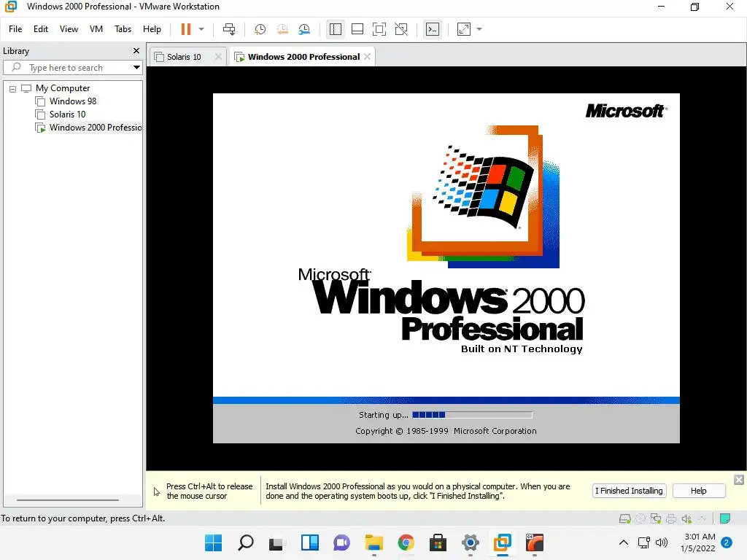This screenshot has height=560, width=747.
Task: Expand the stretch display dropdown arrow
Action: coord(479,29)
